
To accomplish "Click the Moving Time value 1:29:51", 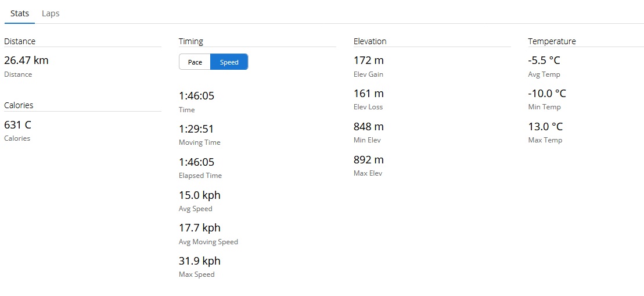I will (196, 129).
